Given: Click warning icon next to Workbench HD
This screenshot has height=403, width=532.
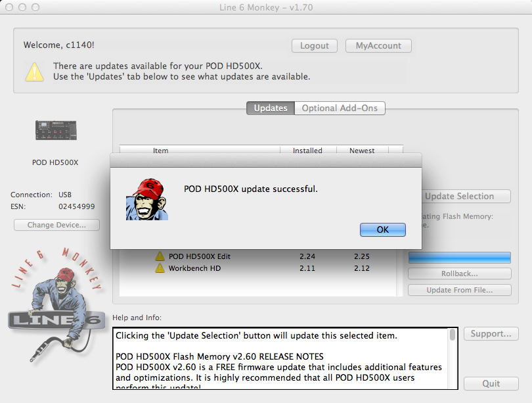Looking at the screenshot, I should tap(160, 268).
